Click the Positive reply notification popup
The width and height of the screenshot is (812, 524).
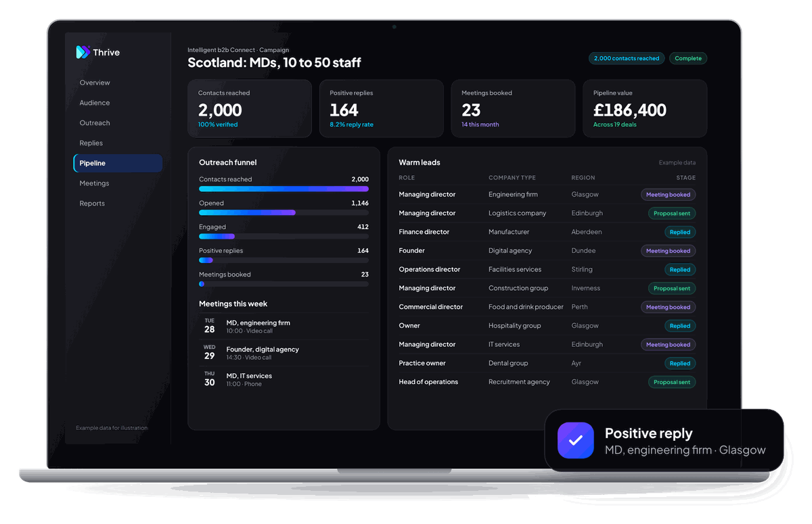(x=664, y=440)
